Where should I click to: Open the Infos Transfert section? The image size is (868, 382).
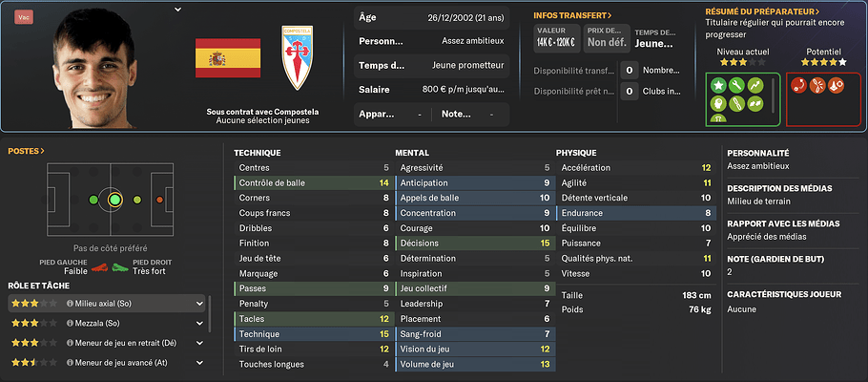pyautogui.click(x=572, y=15)
